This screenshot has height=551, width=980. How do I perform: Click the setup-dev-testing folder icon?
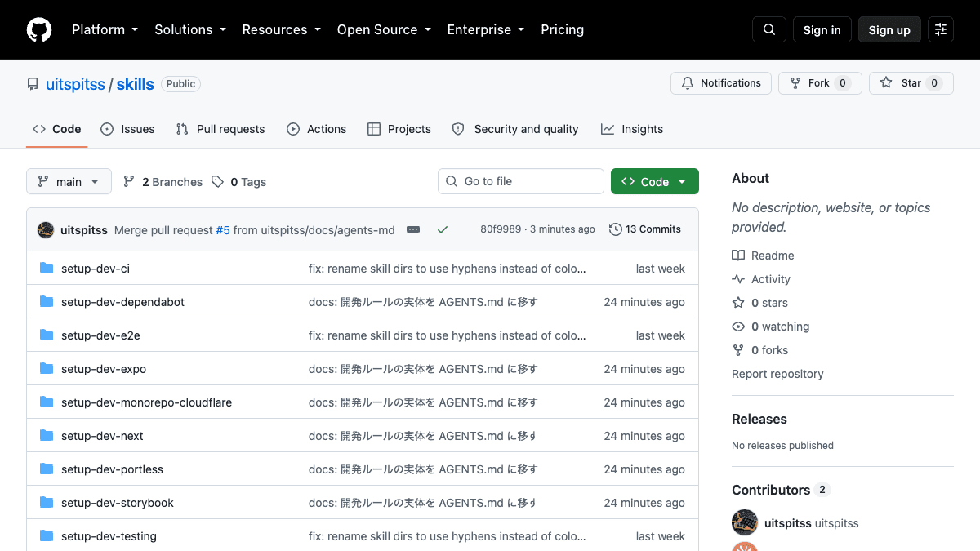coord(47,536)
